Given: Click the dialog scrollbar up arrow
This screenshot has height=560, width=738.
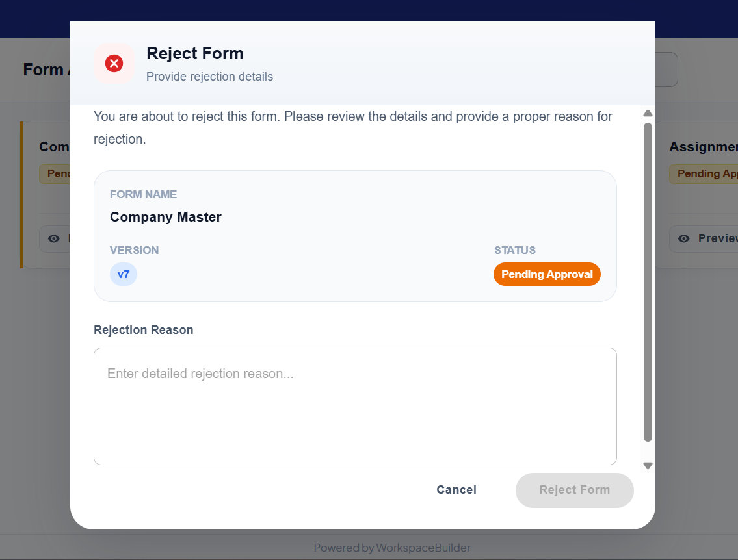Looking at the screenshot, I should click(x=648, y=113).
